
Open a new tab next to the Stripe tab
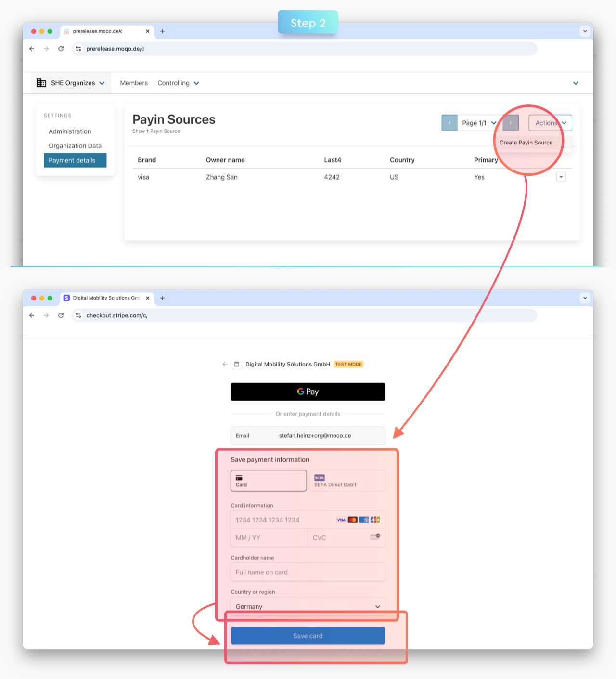click(x=162, y=298)
